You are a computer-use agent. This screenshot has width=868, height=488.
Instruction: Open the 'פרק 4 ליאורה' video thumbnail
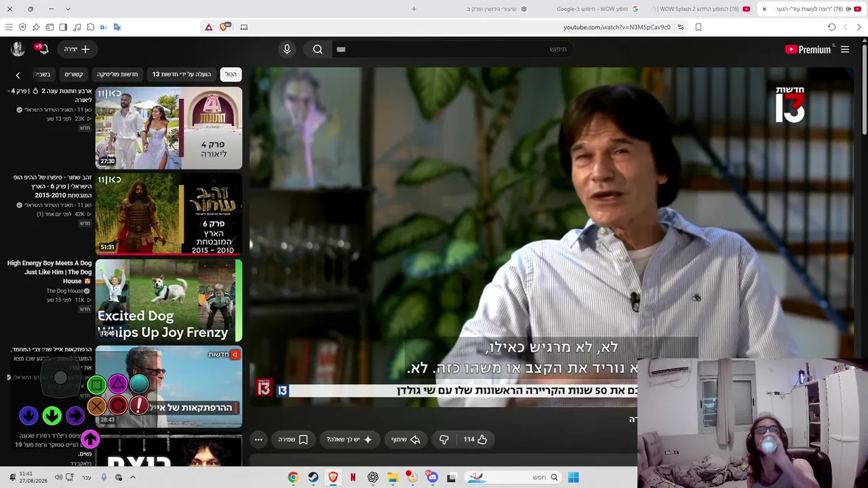tap(169, 128)
